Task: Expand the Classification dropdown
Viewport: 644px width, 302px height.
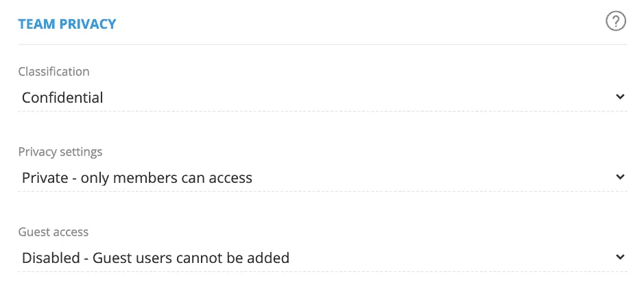Action: (322, 97)
